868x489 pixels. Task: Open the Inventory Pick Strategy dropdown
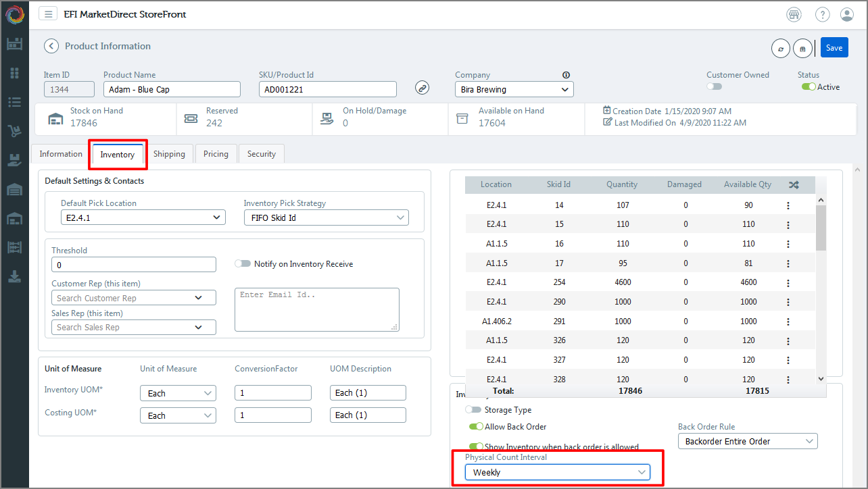point(326,217)
